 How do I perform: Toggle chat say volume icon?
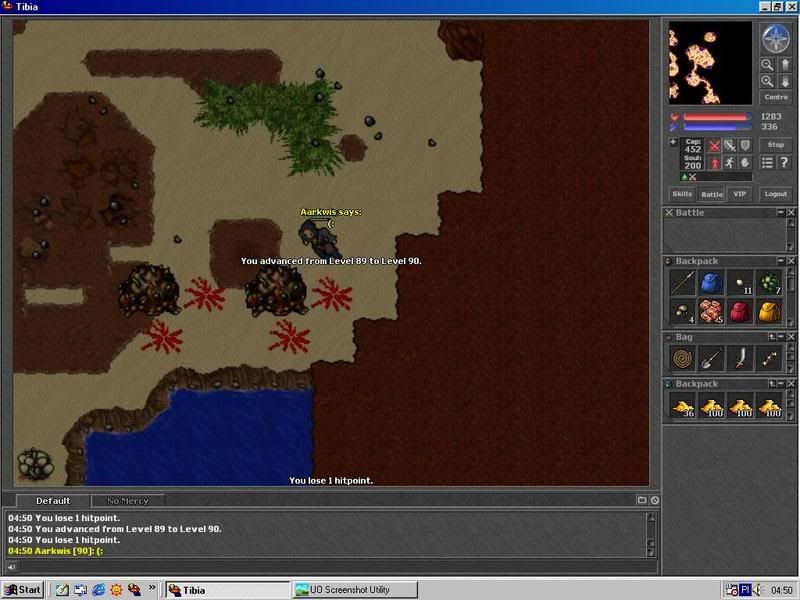click(x=11, y=566)
